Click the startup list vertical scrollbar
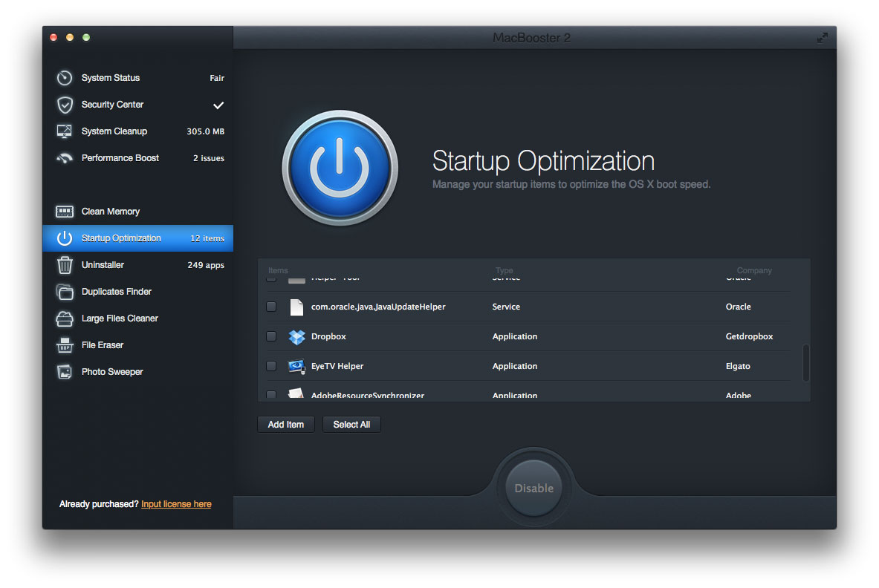Viewport: 879px width, 588px height. pyautogui.click(x=806, y=363)
